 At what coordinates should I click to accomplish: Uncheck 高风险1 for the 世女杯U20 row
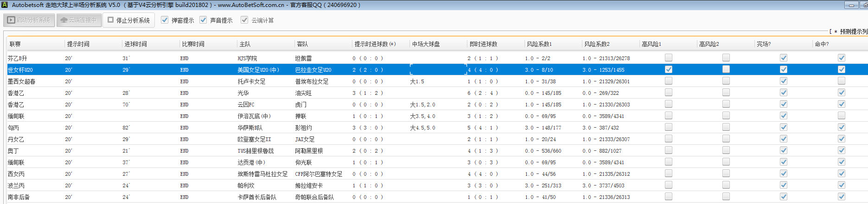pos(668,69)
